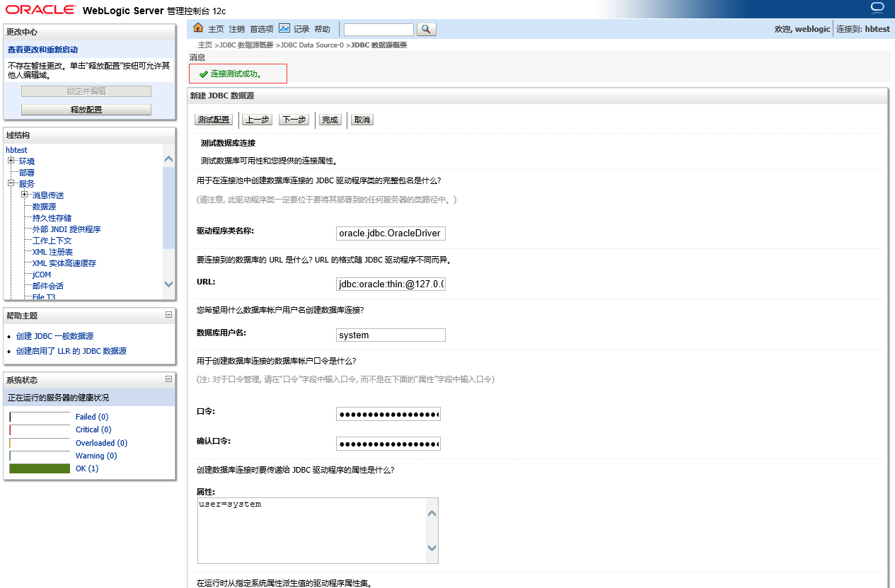This screenshot has width=895, height=588.
Task: Click the disabled 锁定并编辑 button
Action: click(86, 91)
